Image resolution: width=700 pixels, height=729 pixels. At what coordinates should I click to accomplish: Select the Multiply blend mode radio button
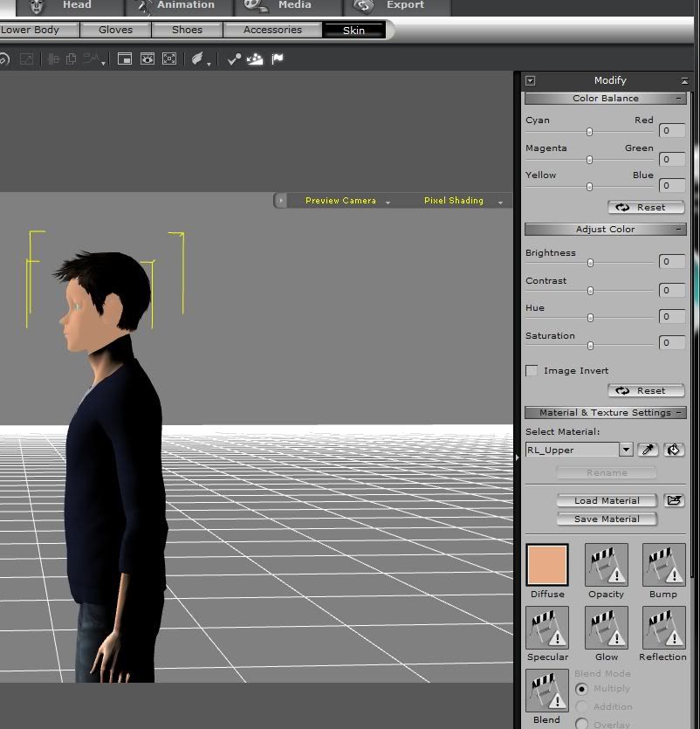click(581, 689)
